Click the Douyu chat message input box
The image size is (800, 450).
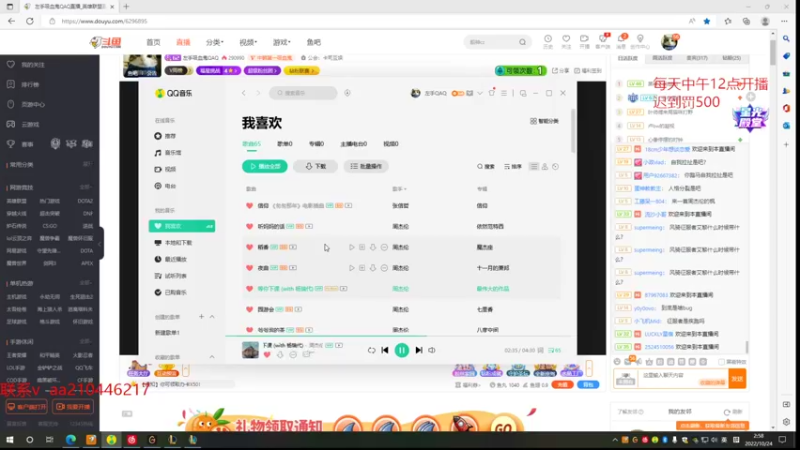tap(684, 379)
